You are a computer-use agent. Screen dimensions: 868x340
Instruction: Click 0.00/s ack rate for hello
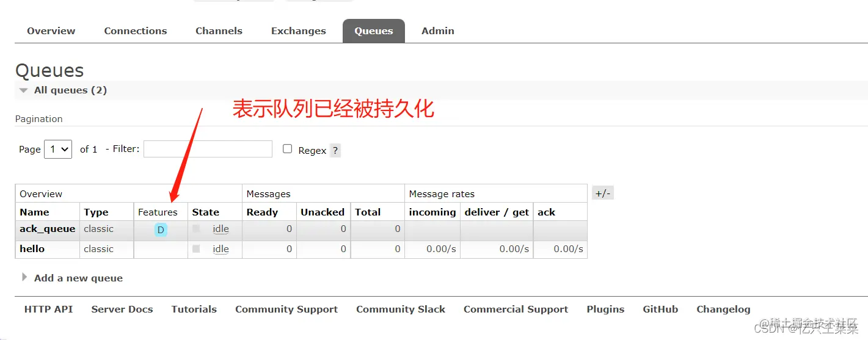[x=568, y=249]
